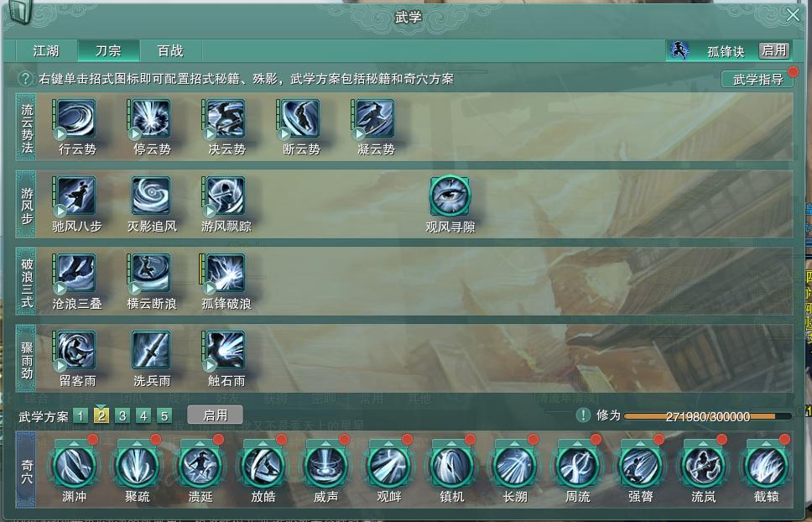Select the 观风寻隙 eye skill icon
This screenshot has width=812, height=522.
coord(450,196)
